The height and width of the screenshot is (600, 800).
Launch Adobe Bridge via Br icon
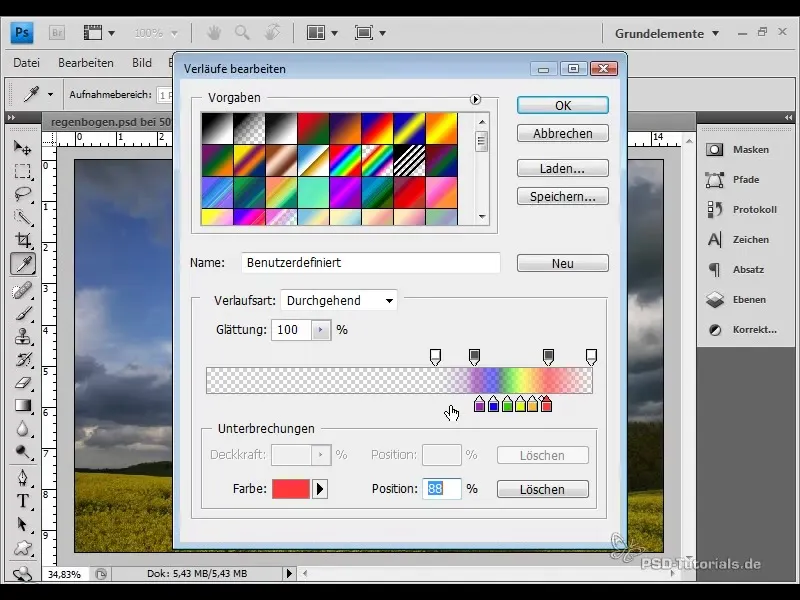click(57, 33)
